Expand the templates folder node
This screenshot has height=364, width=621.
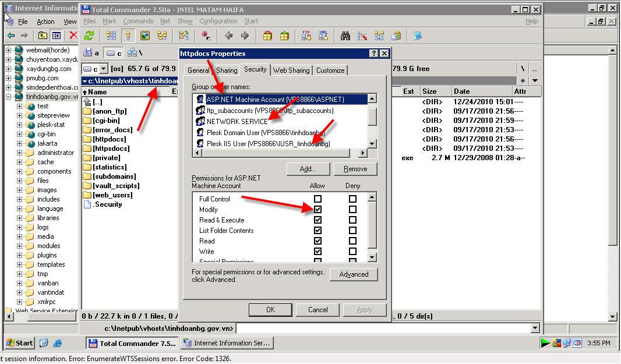[19, 264]
